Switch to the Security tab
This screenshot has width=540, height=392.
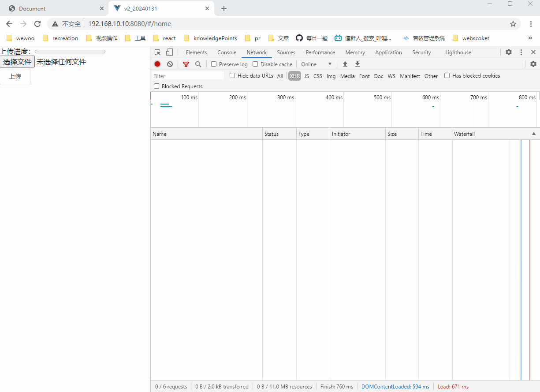[421, 52]
